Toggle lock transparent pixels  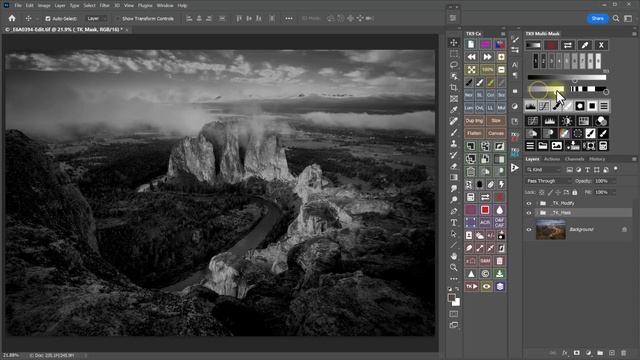tap(542, 192)
